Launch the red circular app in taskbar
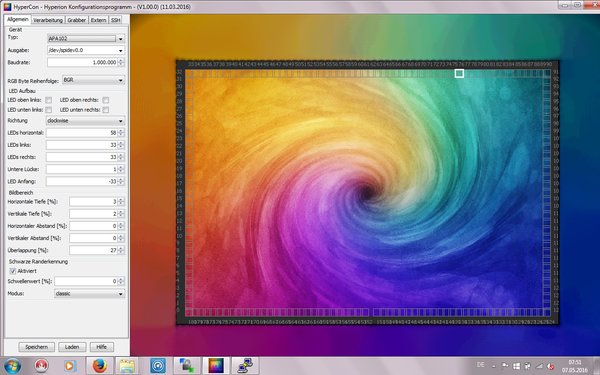Image resolution: width=600 pixels, height=375 pixels. pos(41,366)
